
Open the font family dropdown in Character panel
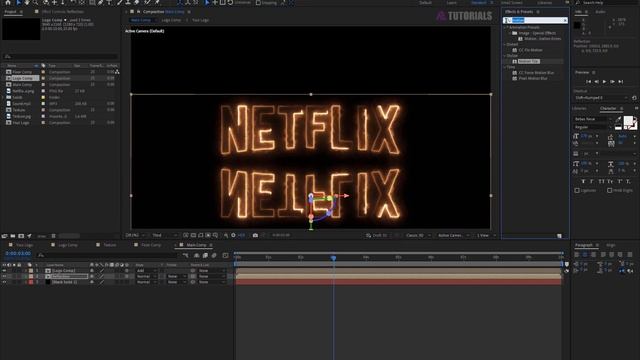[593, 119]
